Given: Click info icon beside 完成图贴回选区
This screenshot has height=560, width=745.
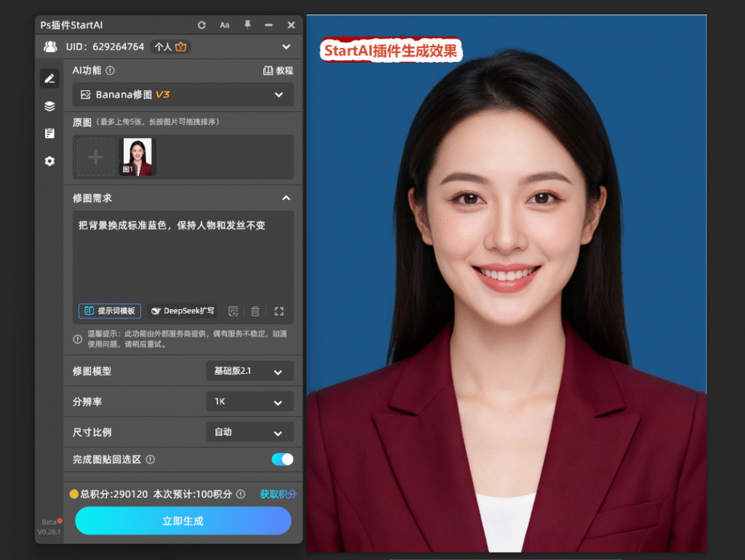Looking at the screenshot, I should (x=150, y=460).
